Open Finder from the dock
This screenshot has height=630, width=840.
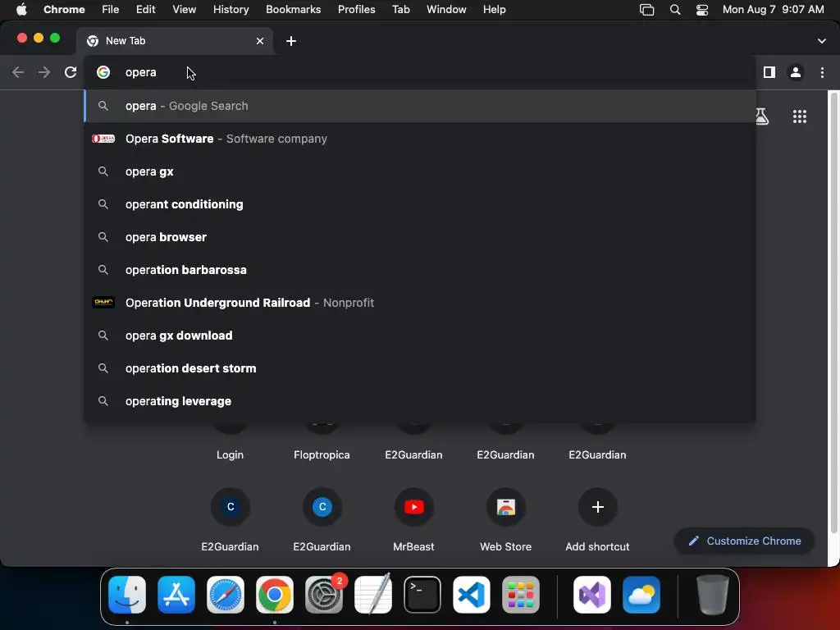127,595
